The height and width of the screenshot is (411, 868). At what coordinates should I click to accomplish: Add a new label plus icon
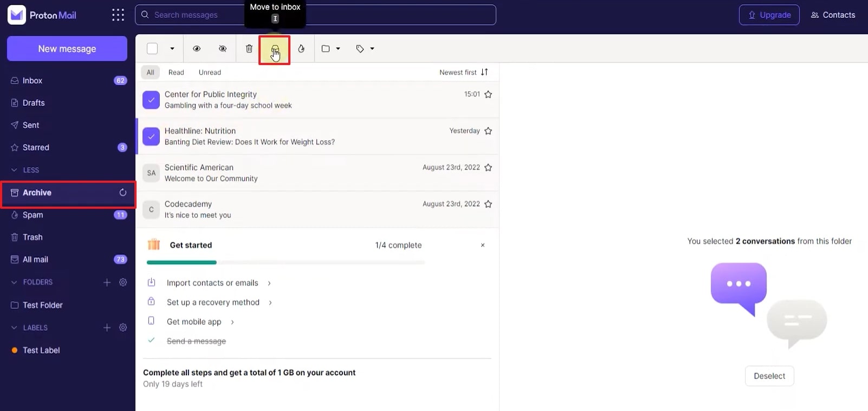coord(107,327)
